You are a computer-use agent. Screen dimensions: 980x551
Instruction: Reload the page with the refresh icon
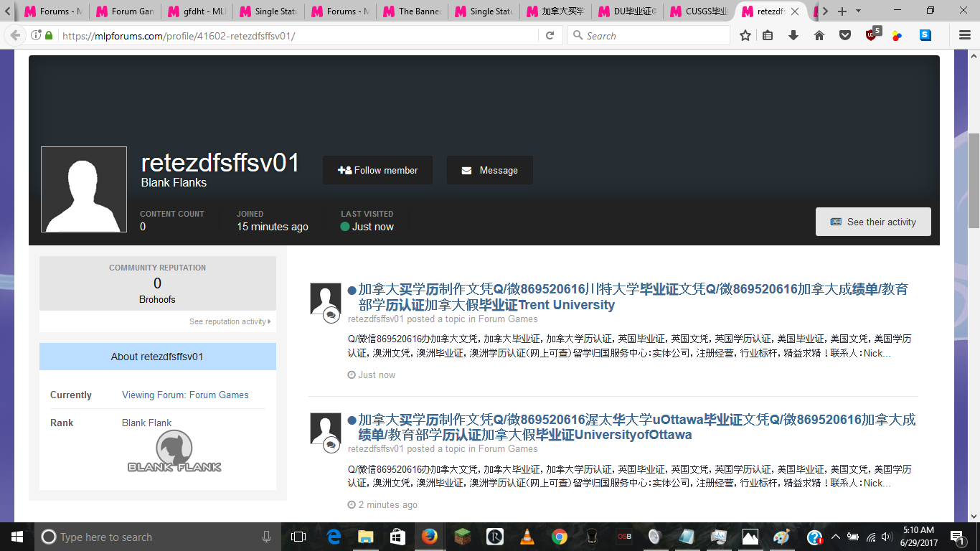tap(550, 35)
